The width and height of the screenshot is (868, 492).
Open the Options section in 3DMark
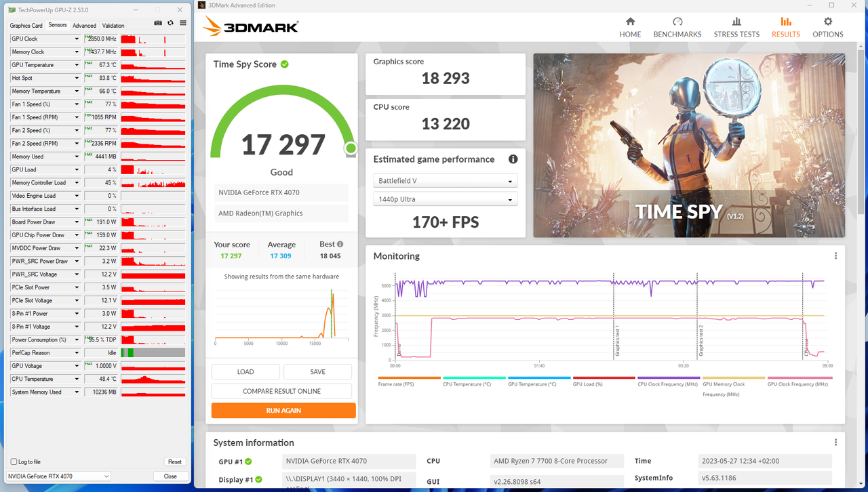click(x=827, y=27)
